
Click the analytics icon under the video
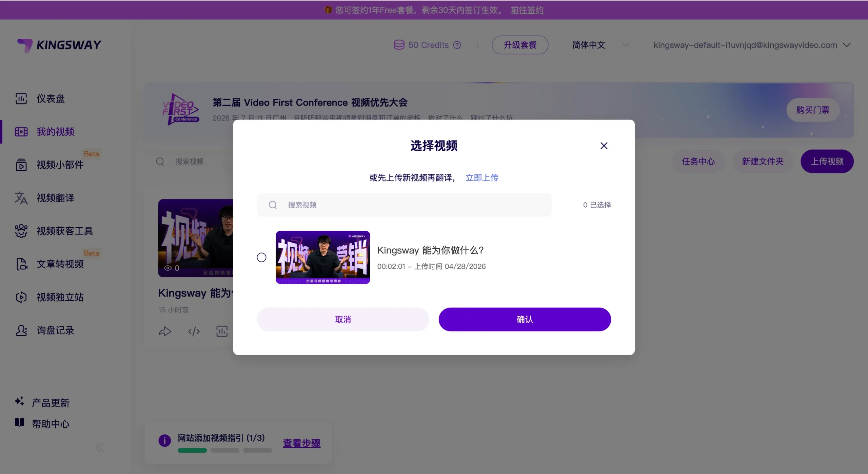pos(222,331)
